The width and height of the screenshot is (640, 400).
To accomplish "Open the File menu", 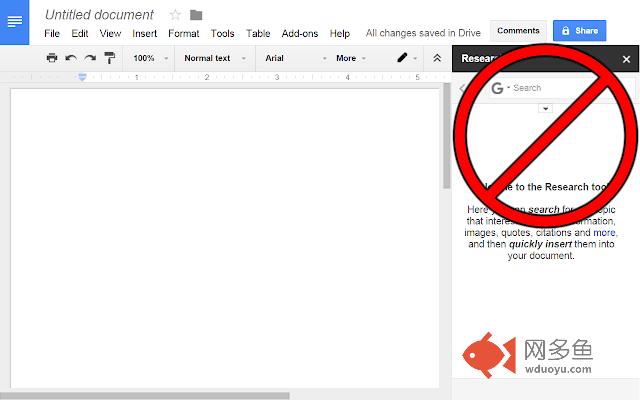I will (x=52, y=33).
